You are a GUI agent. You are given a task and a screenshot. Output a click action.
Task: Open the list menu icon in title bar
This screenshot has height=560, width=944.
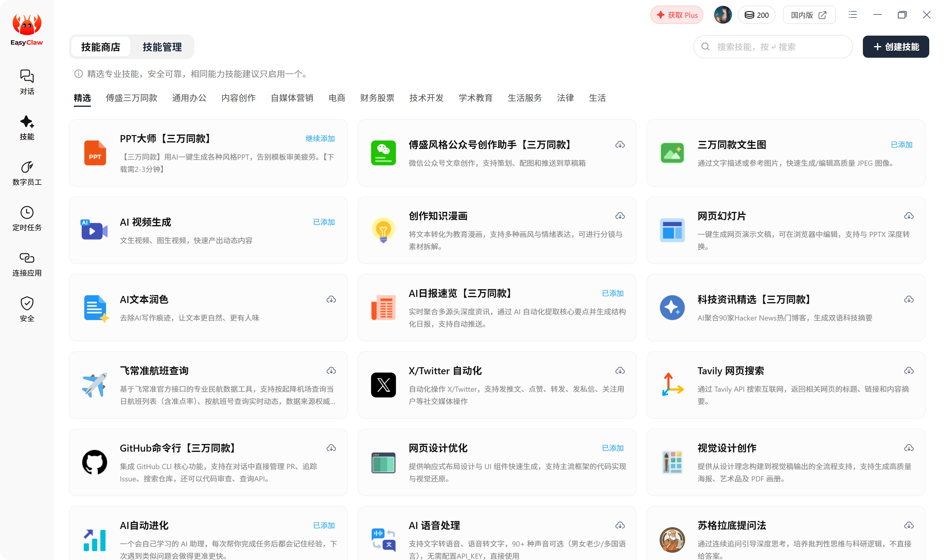click(852, 15)
